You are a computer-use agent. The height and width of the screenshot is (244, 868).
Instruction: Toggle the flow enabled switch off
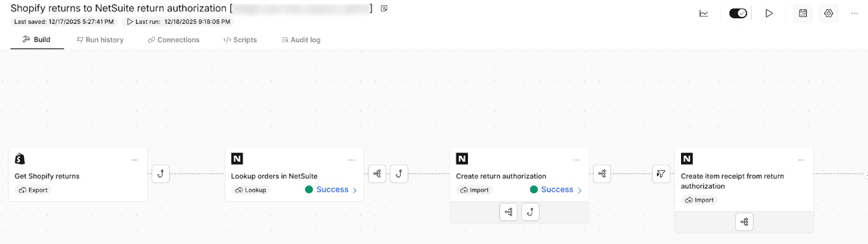pos(738,14)
